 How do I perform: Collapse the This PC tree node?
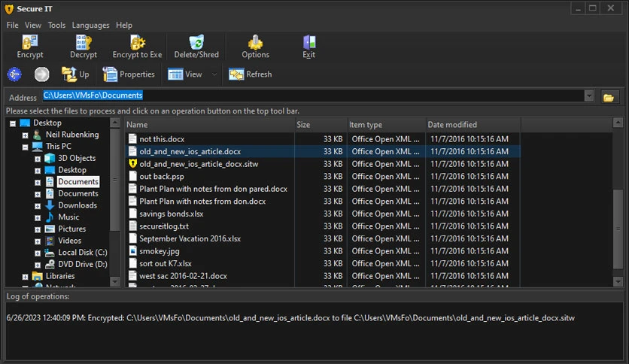tap(26, 147)
